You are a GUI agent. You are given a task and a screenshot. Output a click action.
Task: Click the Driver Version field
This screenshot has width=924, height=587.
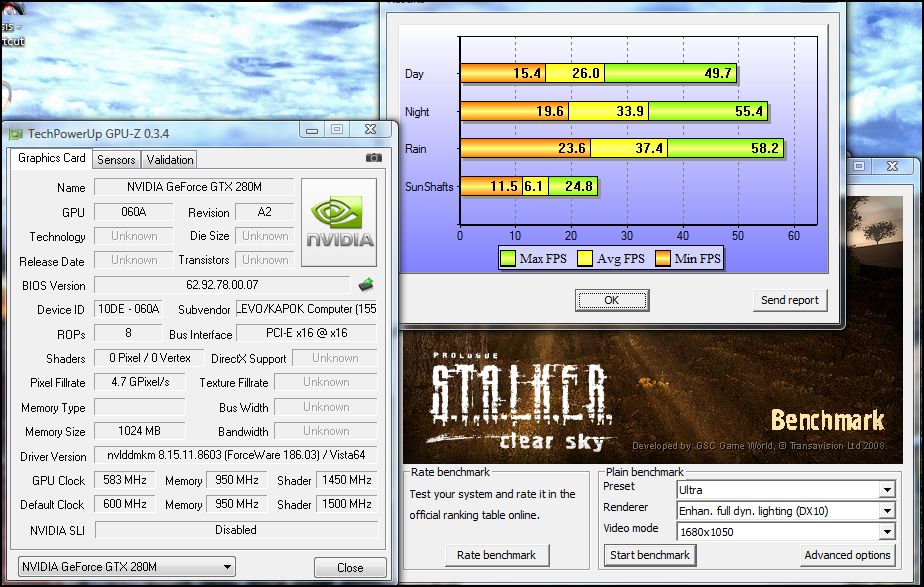236,455
